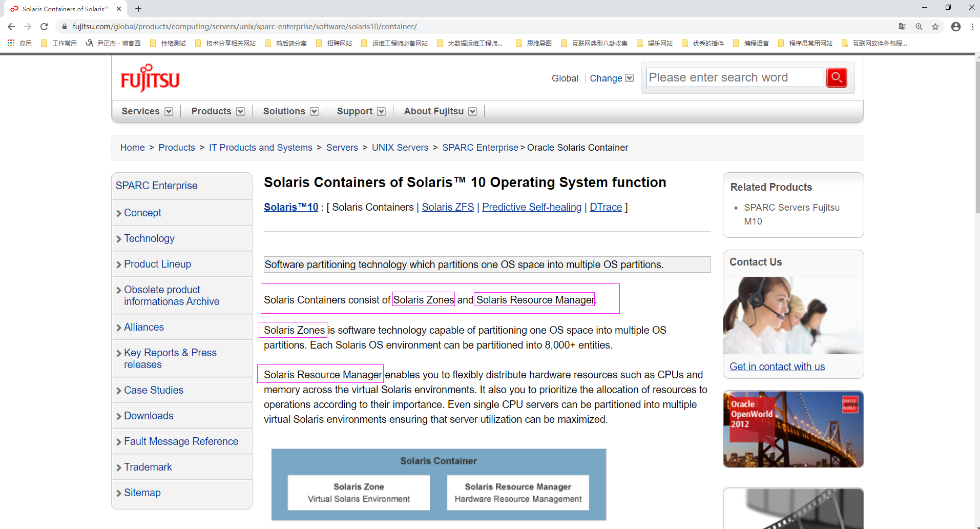This screenshot has width=980, height=529.
Task: Reload the page with the refresh icon
Action: [x=44, y=27]
